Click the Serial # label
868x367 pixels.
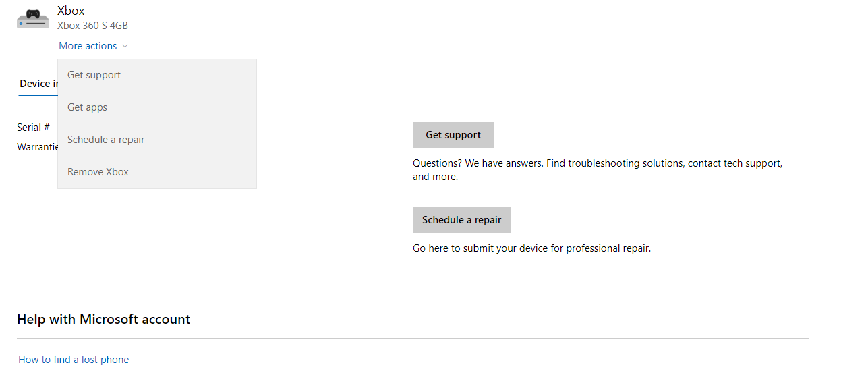pos(34,127)
